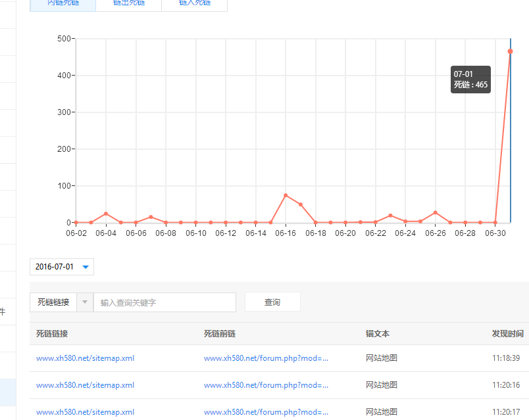Image resolution: width=529 pixels, height=420 pixels.
Task: Open forum.php source link in 11:20:16 row
Action: point(266,385)
